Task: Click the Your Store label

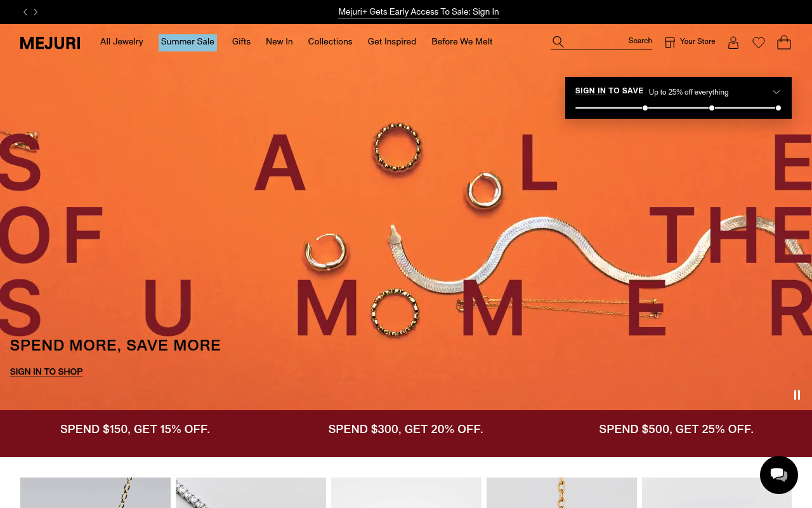Action: point(698,41)
